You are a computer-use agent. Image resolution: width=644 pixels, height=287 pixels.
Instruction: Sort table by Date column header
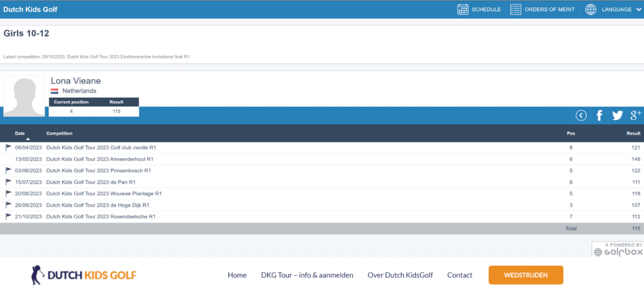click(19, 133)
